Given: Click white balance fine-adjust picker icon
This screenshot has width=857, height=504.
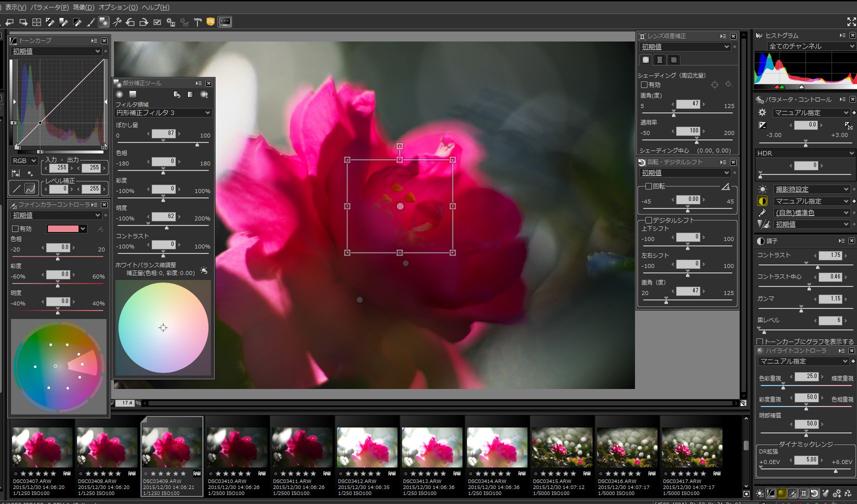Looking at the screenshot, I should click(204, 270).
